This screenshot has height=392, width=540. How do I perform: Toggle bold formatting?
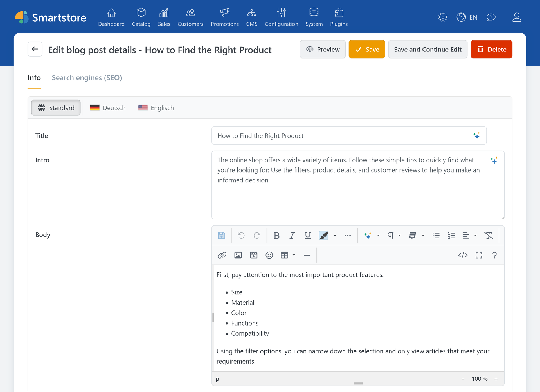pos(276,235)
